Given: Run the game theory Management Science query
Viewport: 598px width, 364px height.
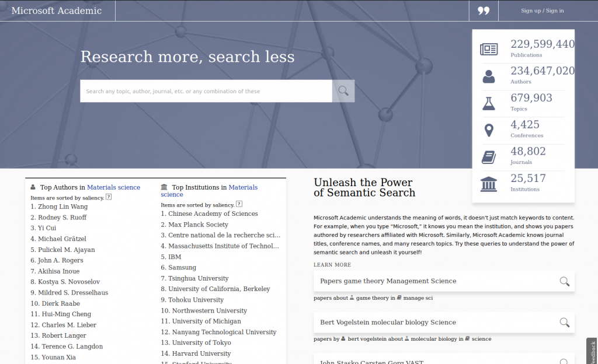Looking at the screenshot, I should click(444, 281).
